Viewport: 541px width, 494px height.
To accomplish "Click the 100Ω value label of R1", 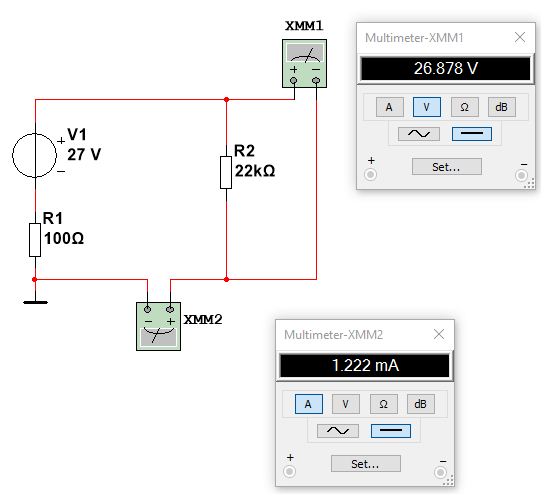I will (64, 238).
